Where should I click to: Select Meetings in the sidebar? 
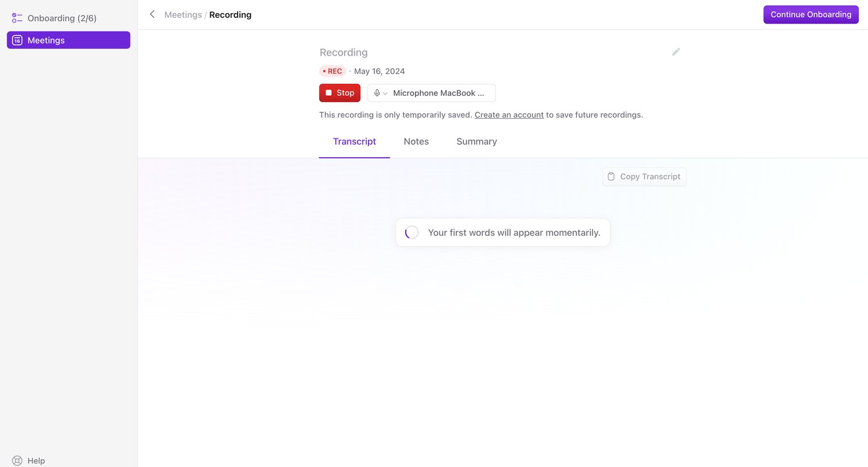click(x=68, y=40)
